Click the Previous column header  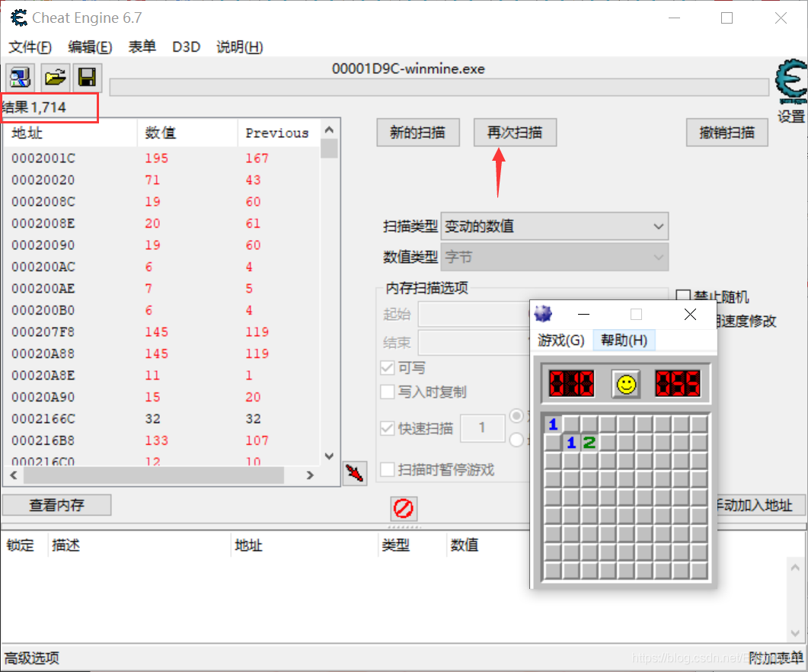pyautogui.click(x=278, y=133)
